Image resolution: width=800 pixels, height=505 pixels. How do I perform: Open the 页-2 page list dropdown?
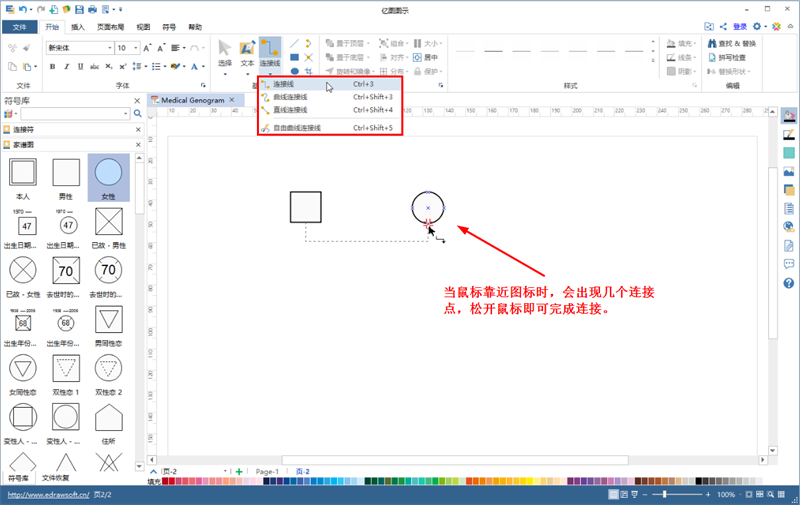pos(225,471)
